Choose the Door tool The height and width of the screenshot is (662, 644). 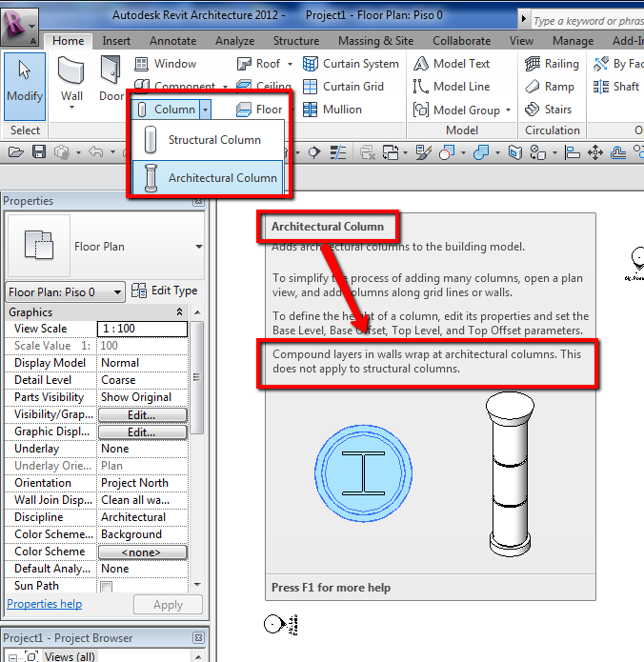(111, 80)
